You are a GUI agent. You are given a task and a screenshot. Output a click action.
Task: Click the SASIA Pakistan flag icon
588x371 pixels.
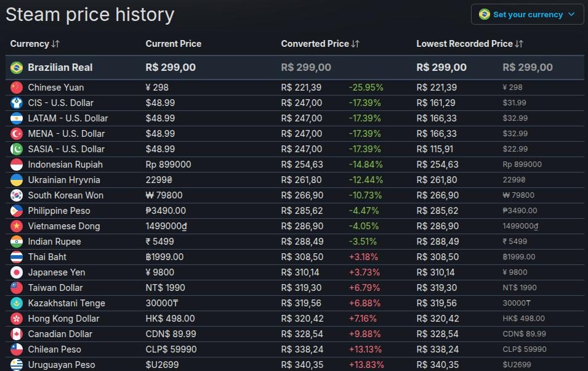tap(17, 149)
